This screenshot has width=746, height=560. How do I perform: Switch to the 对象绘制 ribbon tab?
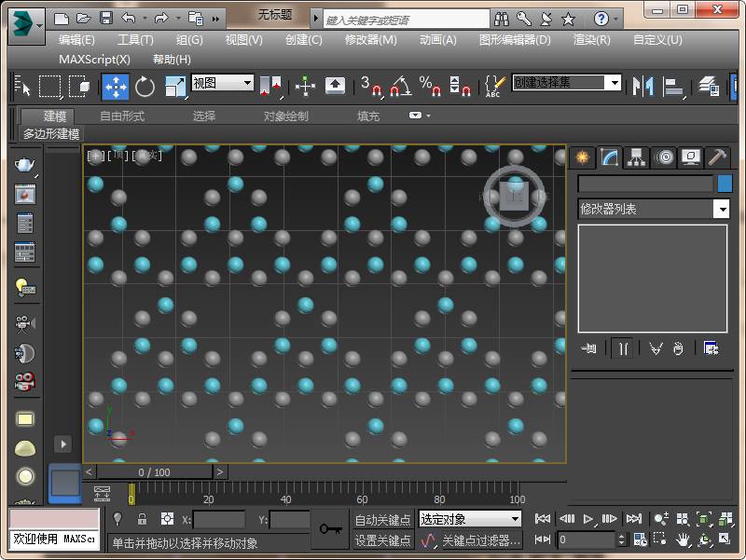click(286, 116)
